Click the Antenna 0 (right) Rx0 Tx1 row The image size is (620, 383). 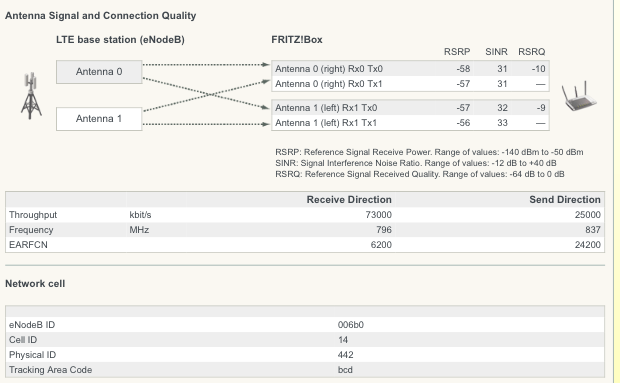click(x=410, y=84)
